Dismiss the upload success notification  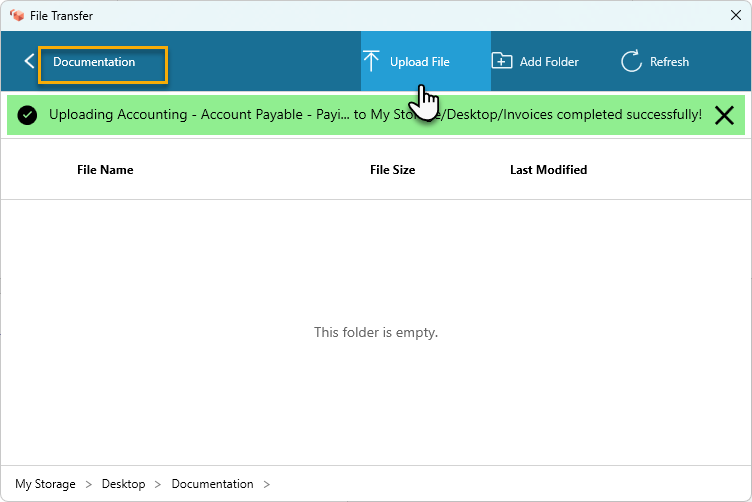pos(724,115)
